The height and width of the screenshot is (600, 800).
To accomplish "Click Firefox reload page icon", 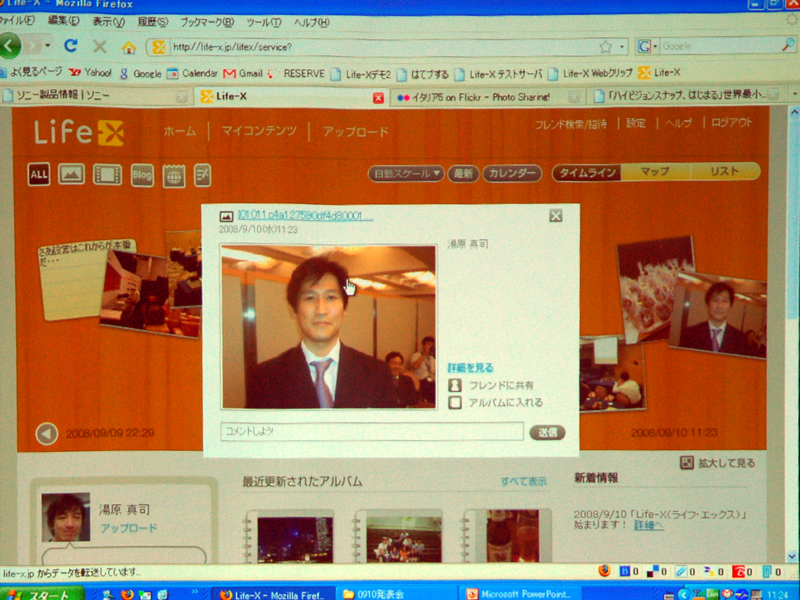I will (x=71, y=46).
